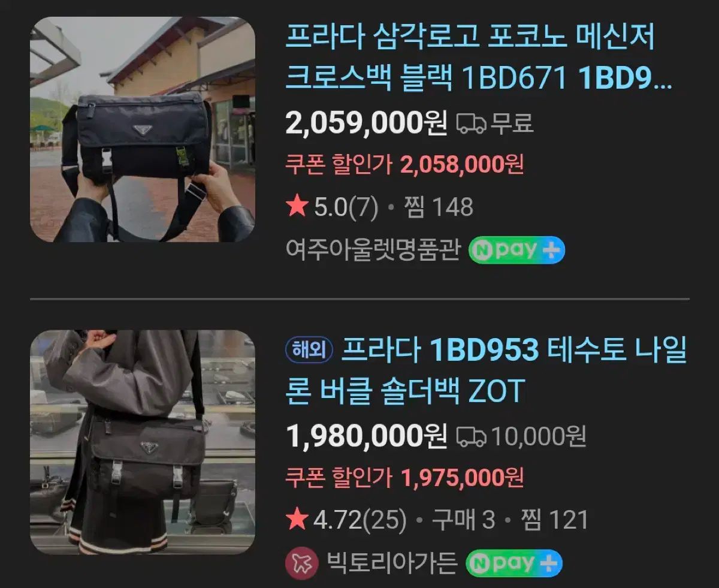Visit the 여주아울렛명품관 store
719x588 pixels.
[x=373, y=251]
